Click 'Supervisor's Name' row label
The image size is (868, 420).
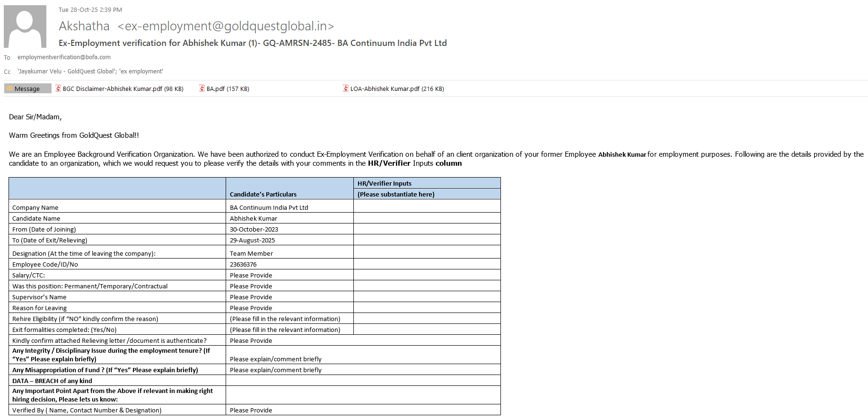(39, 297)
